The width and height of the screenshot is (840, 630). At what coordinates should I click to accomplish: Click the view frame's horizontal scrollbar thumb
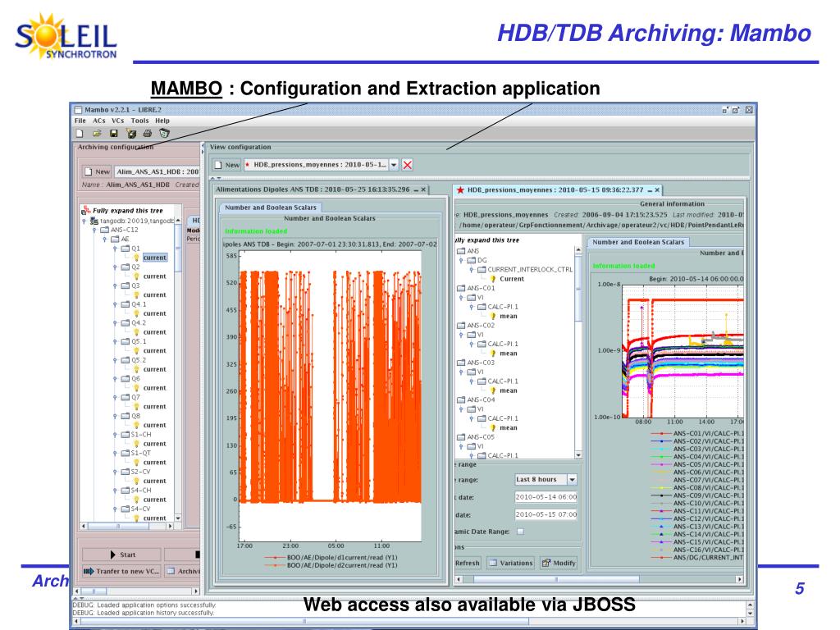coord(556,579)
